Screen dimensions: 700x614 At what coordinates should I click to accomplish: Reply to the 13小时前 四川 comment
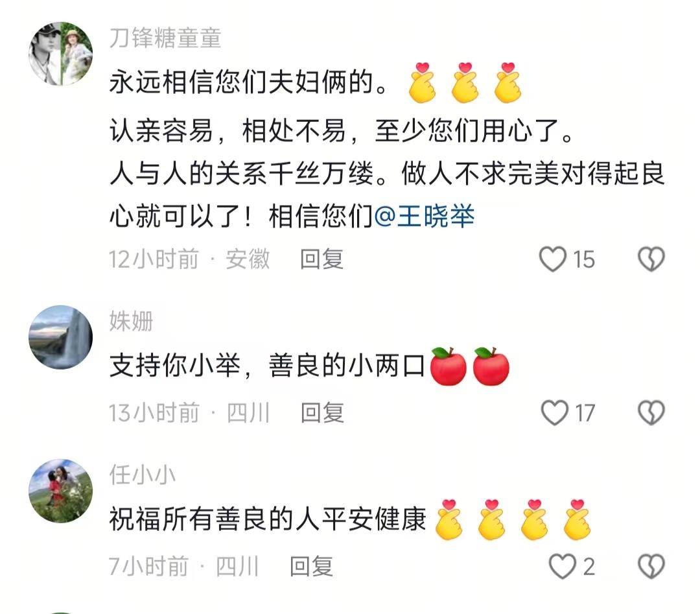[x=322, y=412]
